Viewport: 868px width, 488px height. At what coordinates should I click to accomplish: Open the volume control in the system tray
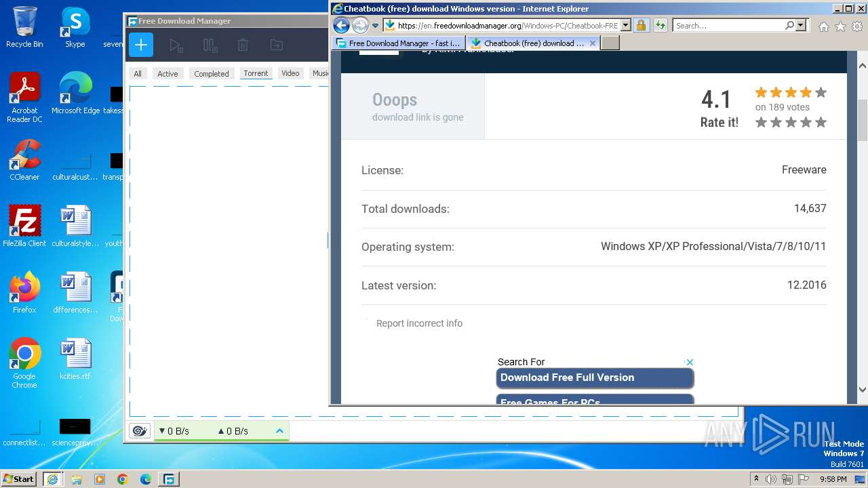click(x=771, y=479)
